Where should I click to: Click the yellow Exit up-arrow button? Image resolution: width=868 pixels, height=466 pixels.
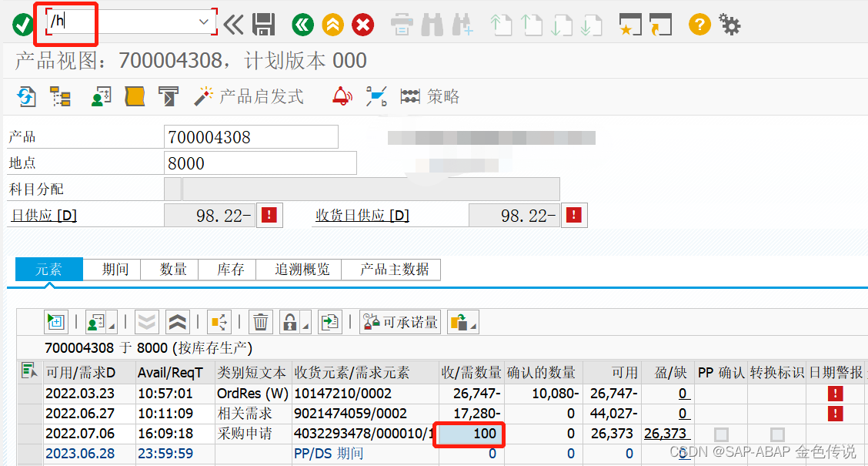coord(332,25)
